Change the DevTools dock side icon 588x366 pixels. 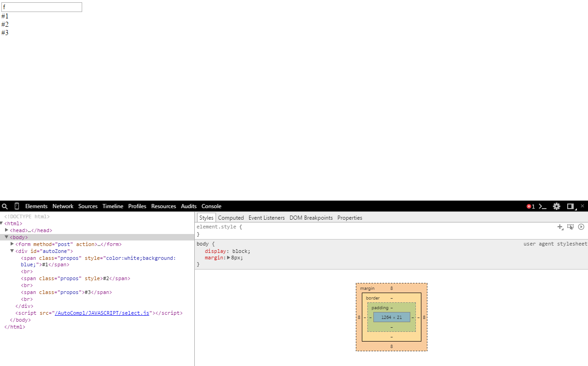click(x=571, y=206)
